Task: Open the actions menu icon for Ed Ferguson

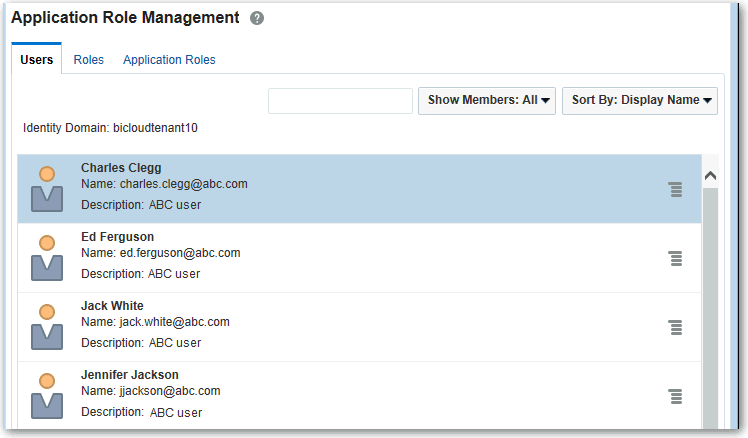Action: pos(675,259)
